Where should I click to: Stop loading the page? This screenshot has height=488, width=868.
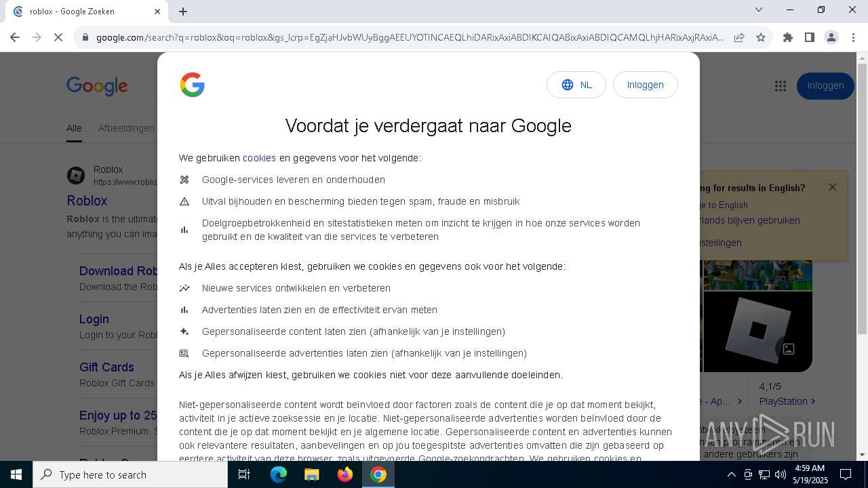pos(58,37)
